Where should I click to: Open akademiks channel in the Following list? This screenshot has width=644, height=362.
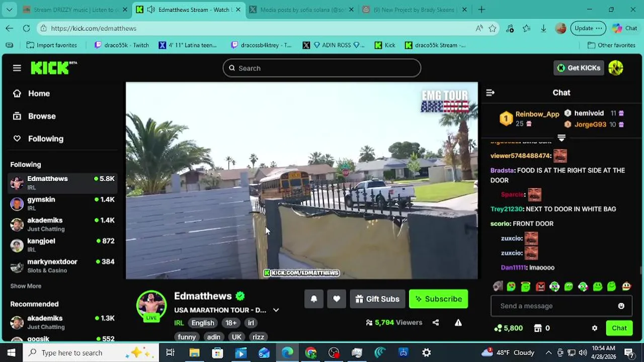coord(63,224)
